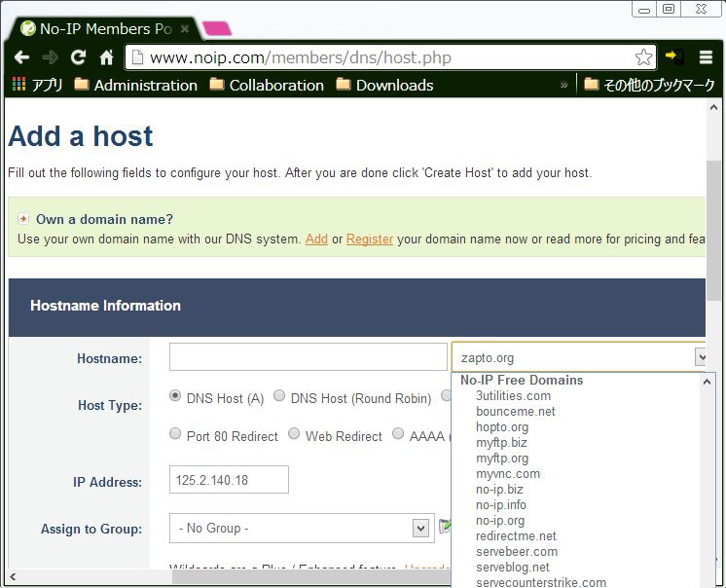This screenshot has width=726, height=588.
Task: Go to the browser home page icon
Action: (107, 57)
